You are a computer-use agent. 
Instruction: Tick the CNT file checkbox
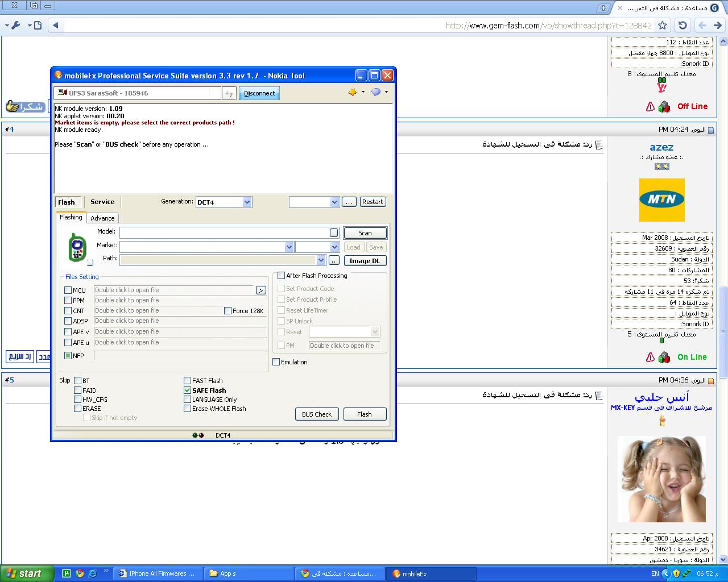[68, 311]
